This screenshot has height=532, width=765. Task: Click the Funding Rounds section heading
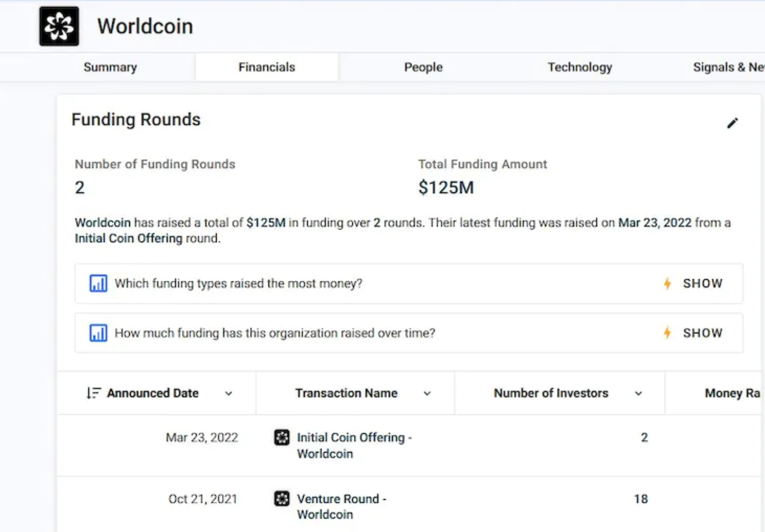tap(136, 119)
